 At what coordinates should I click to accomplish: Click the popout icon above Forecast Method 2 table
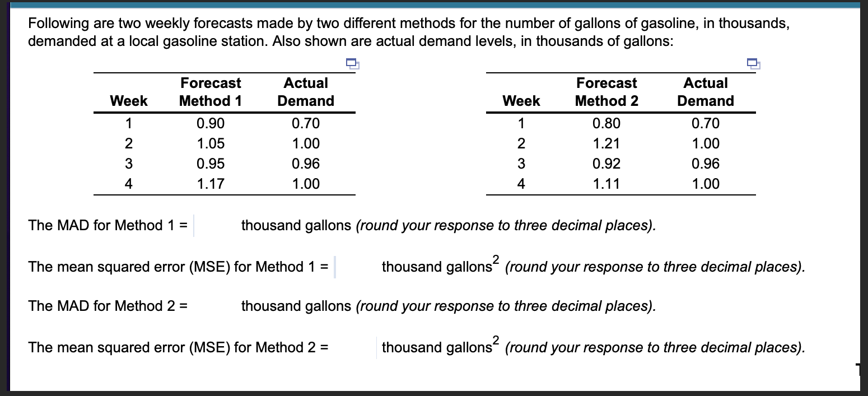(753, 64)
